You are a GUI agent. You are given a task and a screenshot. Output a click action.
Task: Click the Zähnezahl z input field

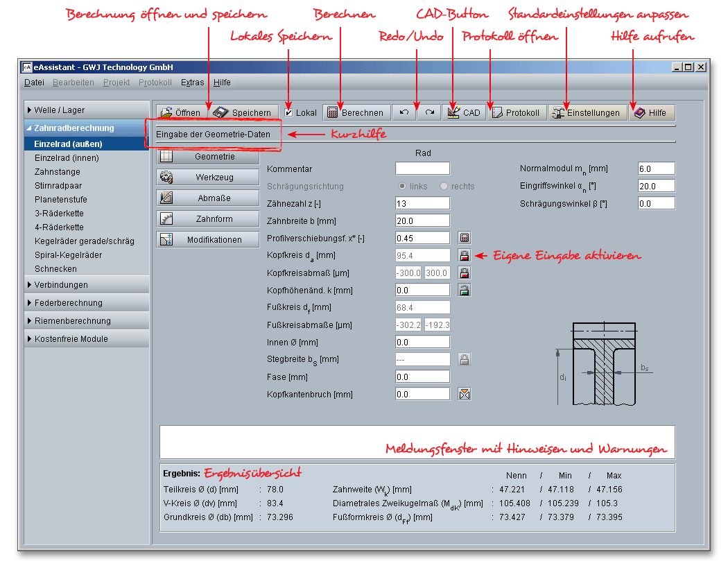422,203
